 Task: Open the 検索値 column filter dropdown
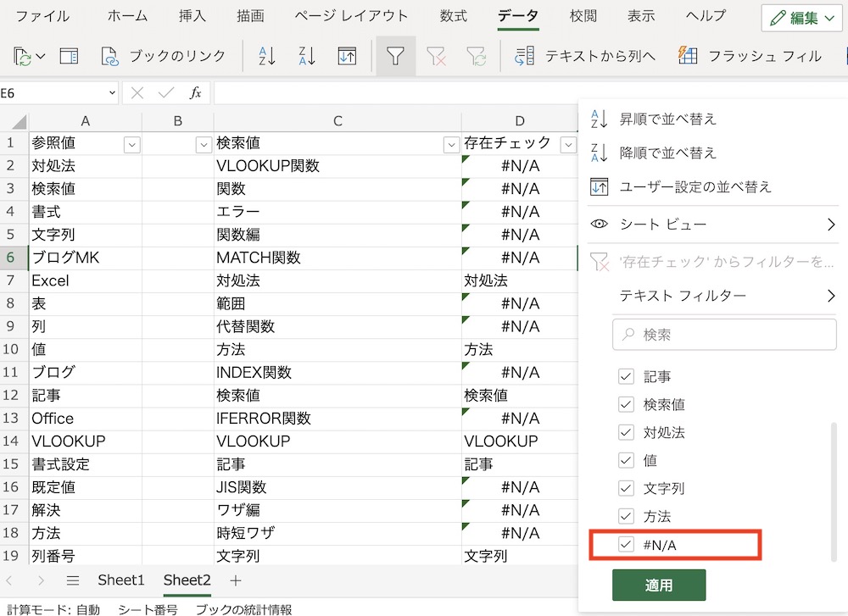click(x=451, y=145)
